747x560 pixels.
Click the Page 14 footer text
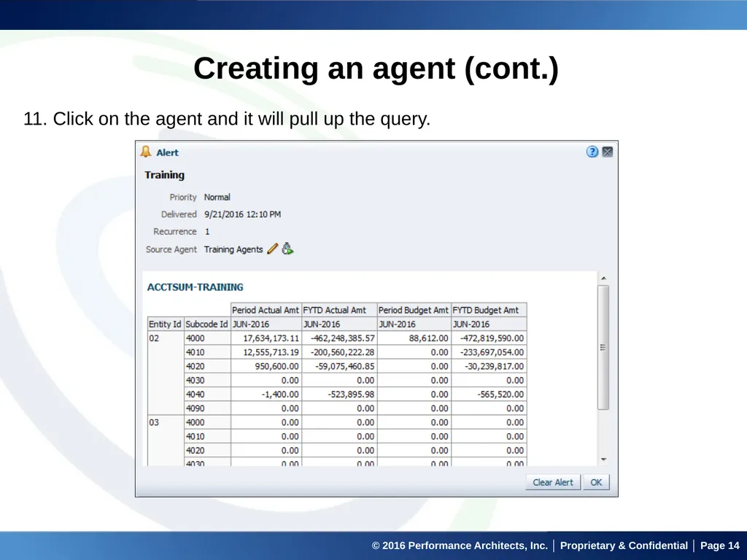[719, 545]
